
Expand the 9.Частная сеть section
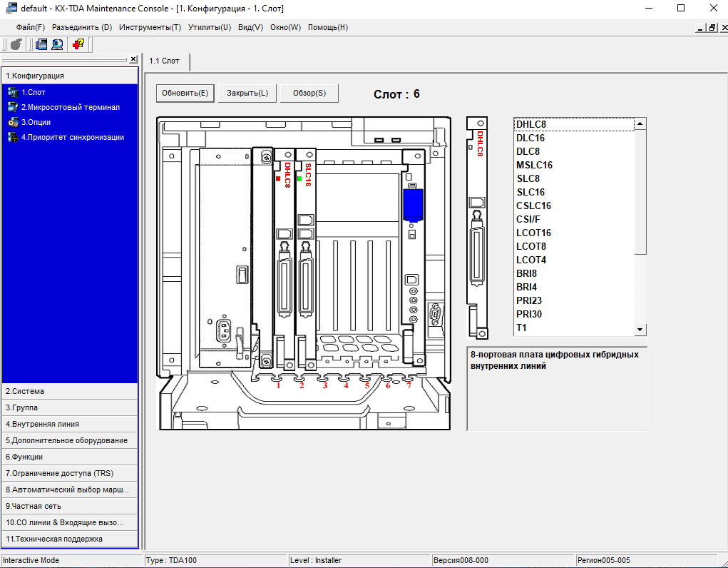tap(70, 506)
